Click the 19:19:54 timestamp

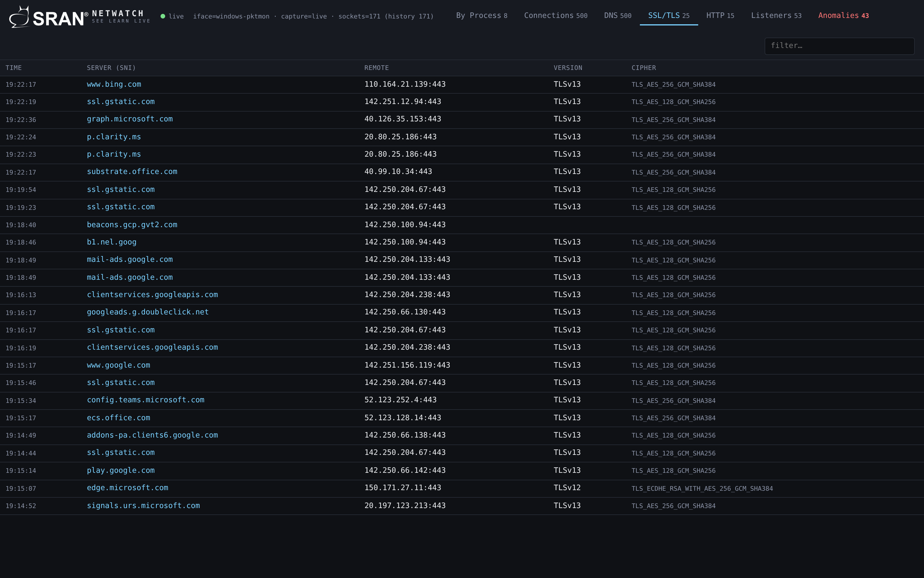pos(21,190)
